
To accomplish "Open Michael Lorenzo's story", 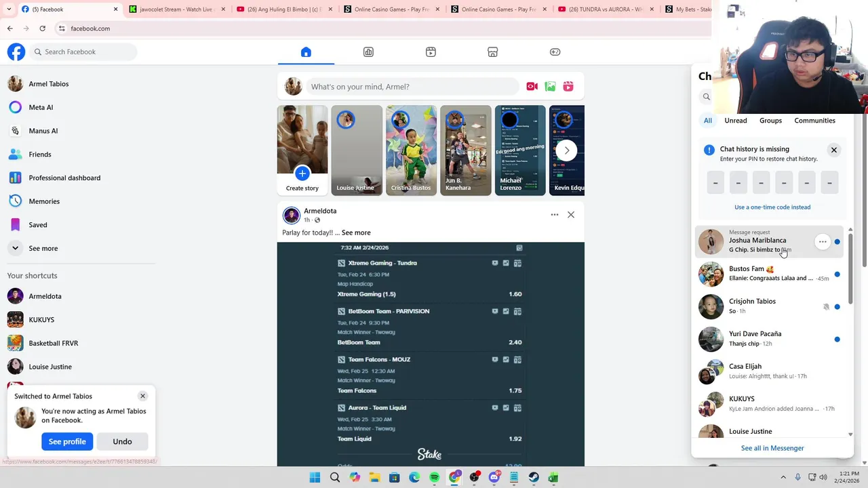I will [520, 150].
